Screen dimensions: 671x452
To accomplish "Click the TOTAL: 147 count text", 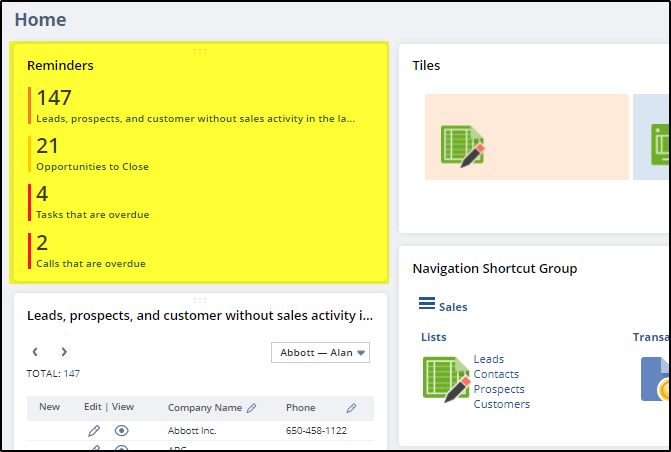I will pos(53,374).
